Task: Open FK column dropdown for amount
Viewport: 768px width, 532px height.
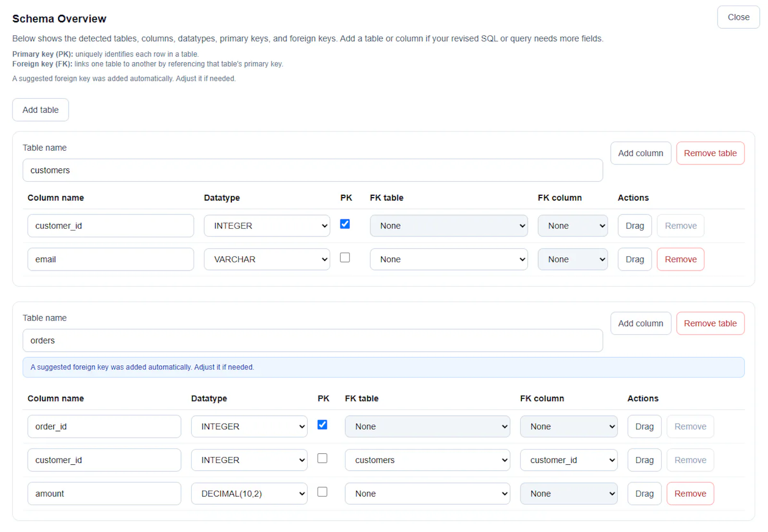Action: pos(569,494)
